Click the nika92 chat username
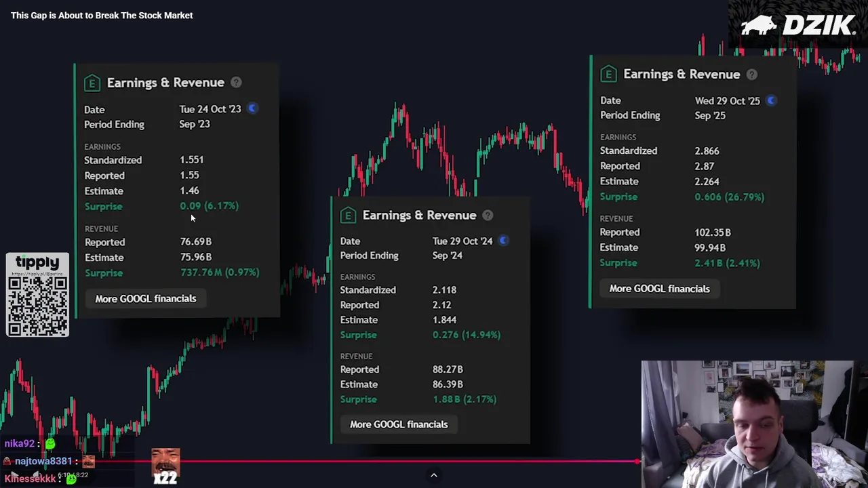 (x=19, y=444)
